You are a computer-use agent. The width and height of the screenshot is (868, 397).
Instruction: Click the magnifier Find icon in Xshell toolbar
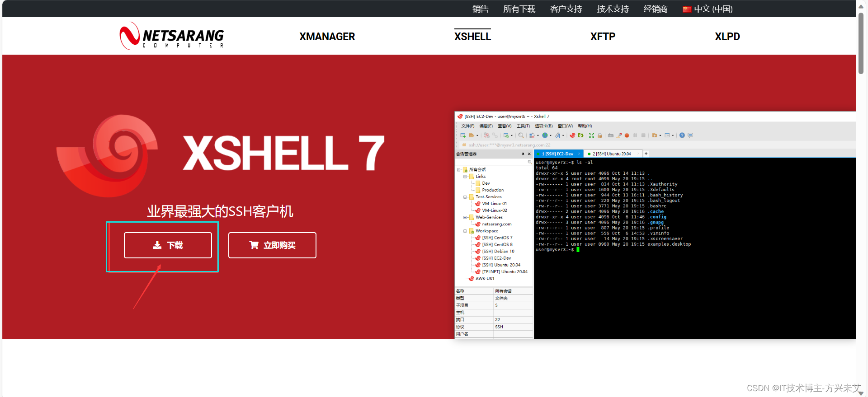tap(521, 135)
